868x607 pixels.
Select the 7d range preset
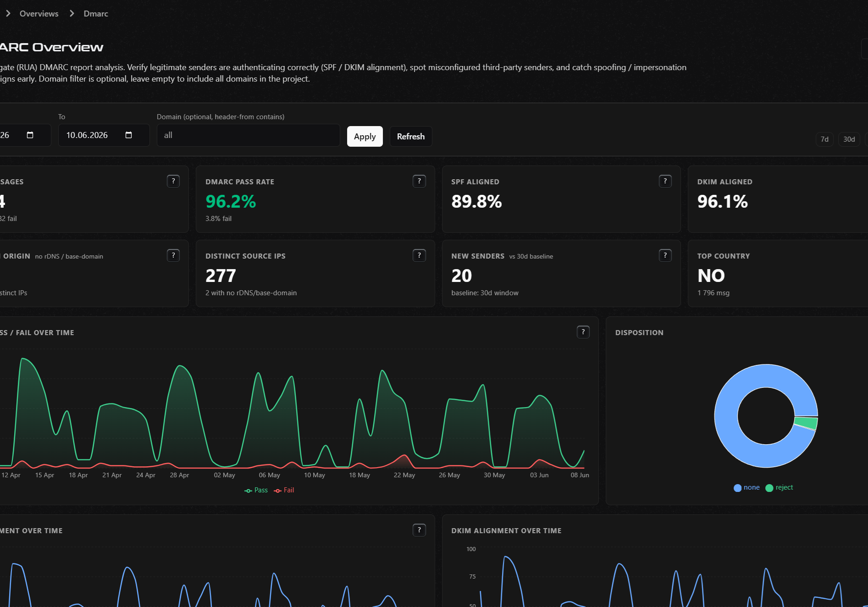pyautogui.click(x=824, y=139)
